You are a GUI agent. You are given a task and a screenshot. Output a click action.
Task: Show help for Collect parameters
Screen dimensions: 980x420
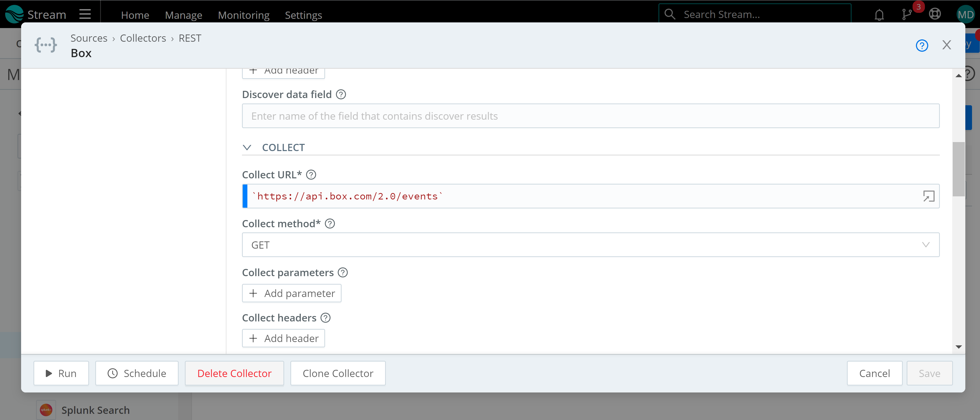(x=342, y=272)
